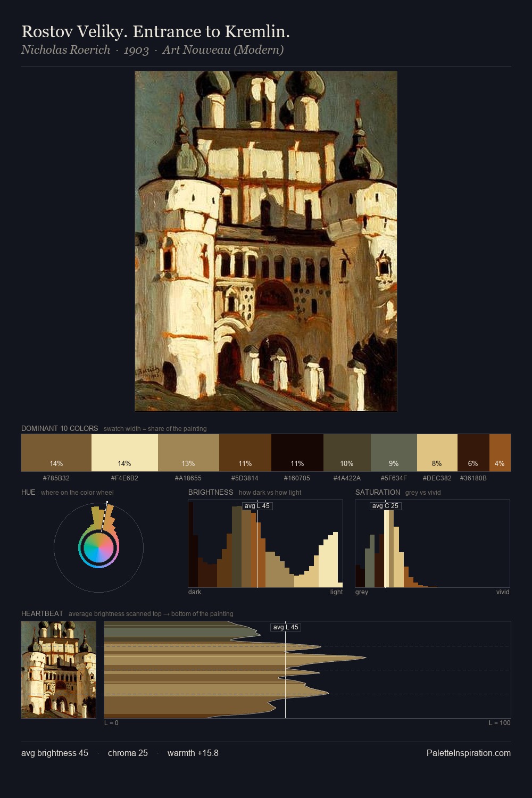Viewport: 532px width, 798px height.
Task: Click the 'avg brightness 45' footer text
Action: (55, 753)
